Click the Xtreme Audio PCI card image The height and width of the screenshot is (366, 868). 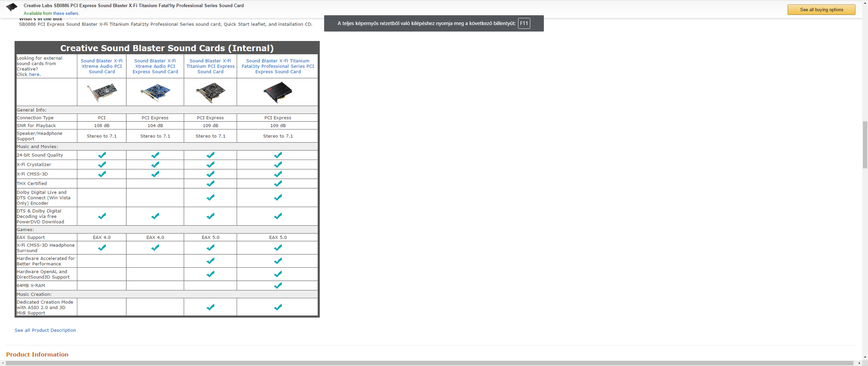102,92
